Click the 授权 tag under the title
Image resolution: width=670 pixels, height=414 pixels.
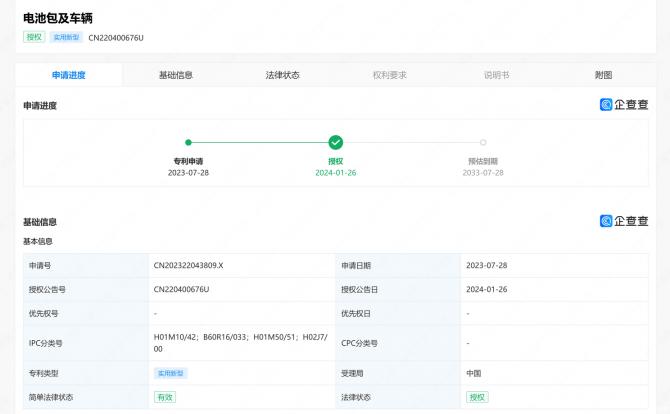click(34, 37)
